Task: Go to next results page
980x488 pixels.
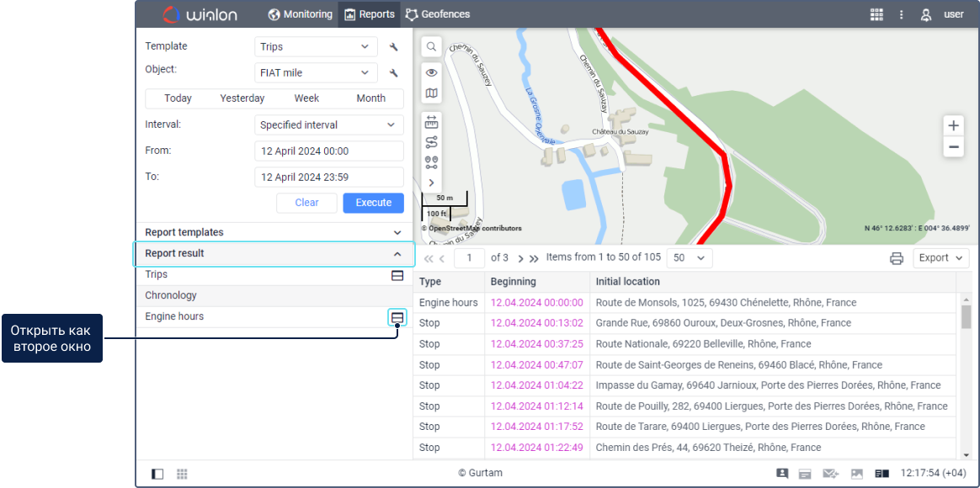Action: pos(520,258)
